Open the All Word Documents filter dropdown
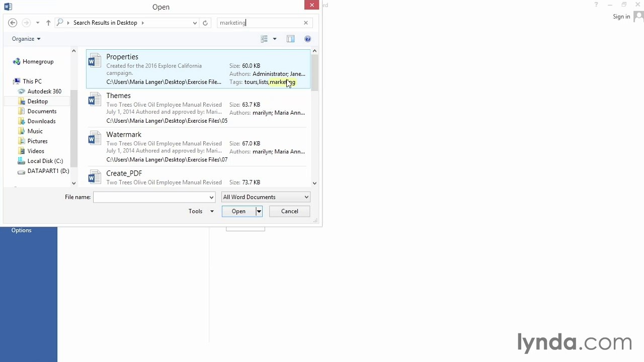Image resolution: width=644 pixels, height=362 pixels. (266, 197)
